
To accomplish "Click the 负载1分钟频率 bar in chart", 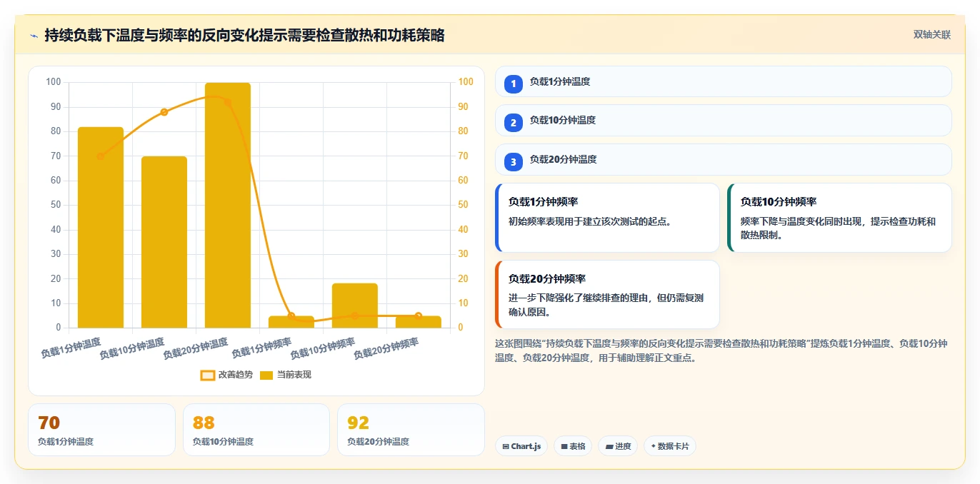I will 291,322.
